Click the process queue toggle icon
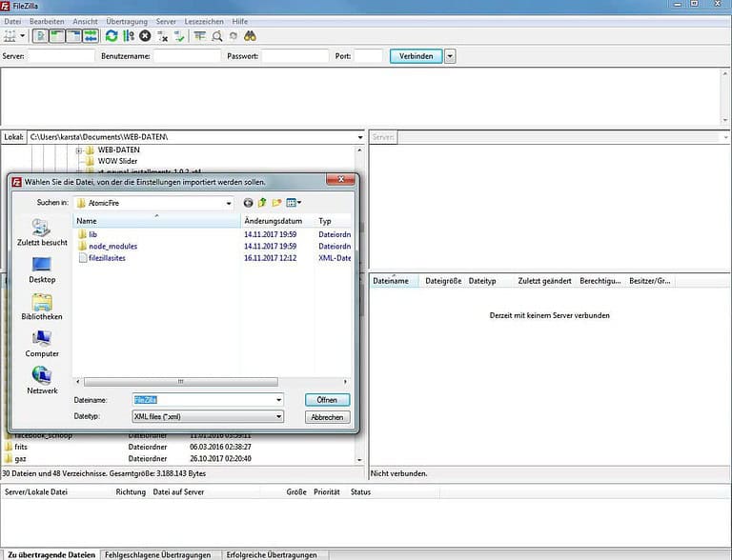732x560 pixels. click(x=129, y=36)
